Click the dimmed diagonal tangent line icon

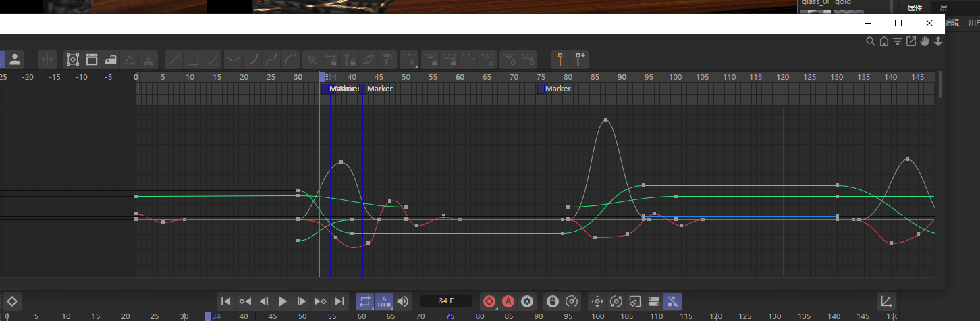pos(468,59)
